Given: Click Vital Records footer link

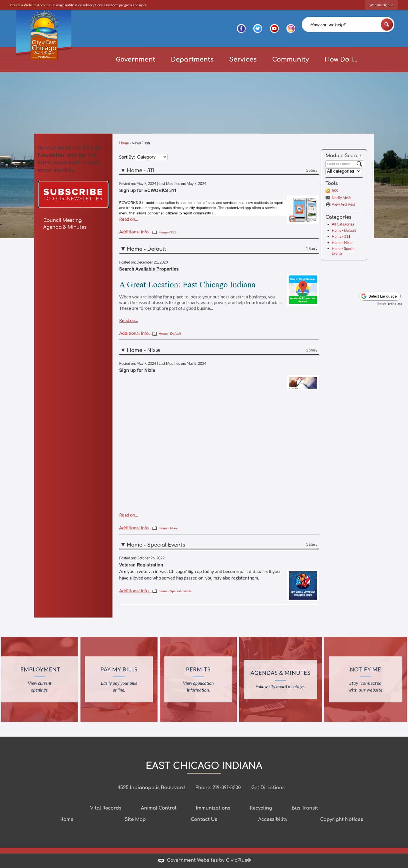Looking at the screenshot, I should pos(106,808).
